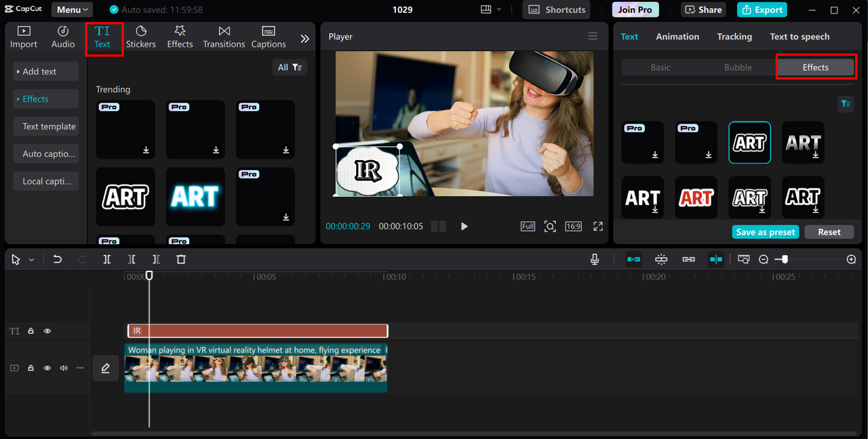
Task: Lock the text track
Action: pyautogui.click(x=31, y=331)
